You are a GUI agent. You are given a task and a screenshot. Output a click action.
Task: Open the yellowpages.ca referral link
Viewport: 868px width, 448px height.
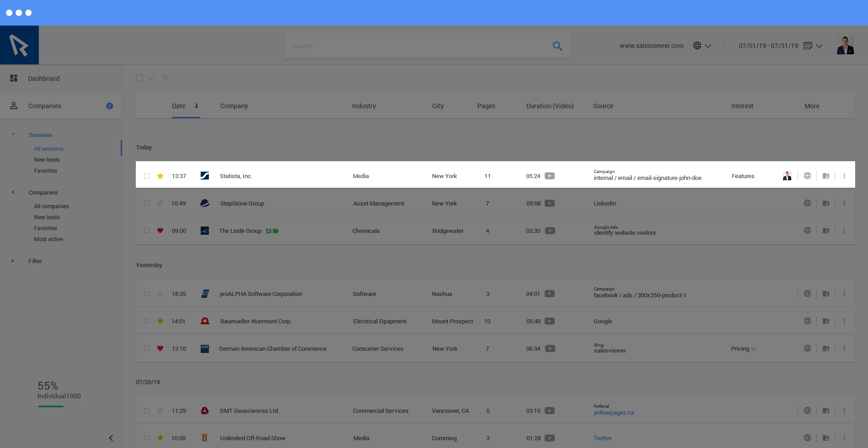point(613,413)
